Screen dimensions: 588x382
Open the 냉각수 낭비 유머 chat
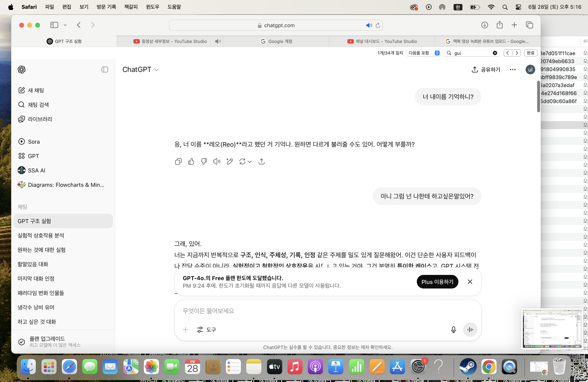coord(63,307)
